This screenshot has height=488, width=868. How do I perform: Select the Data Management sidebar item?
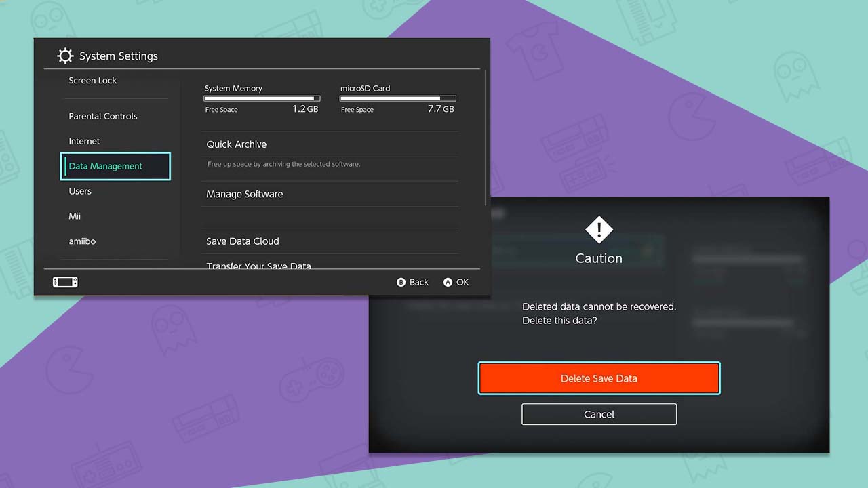115,166
